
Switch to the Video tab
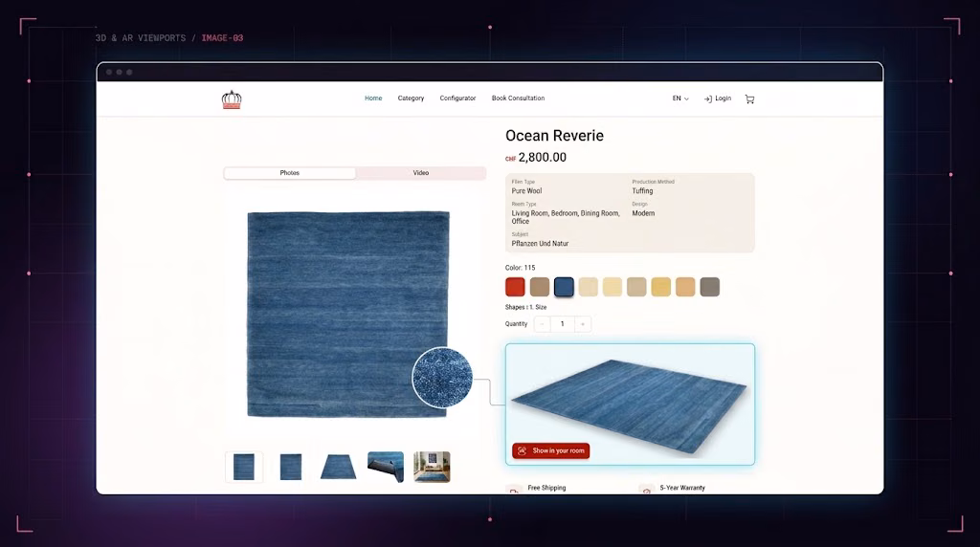pos(421,173)
